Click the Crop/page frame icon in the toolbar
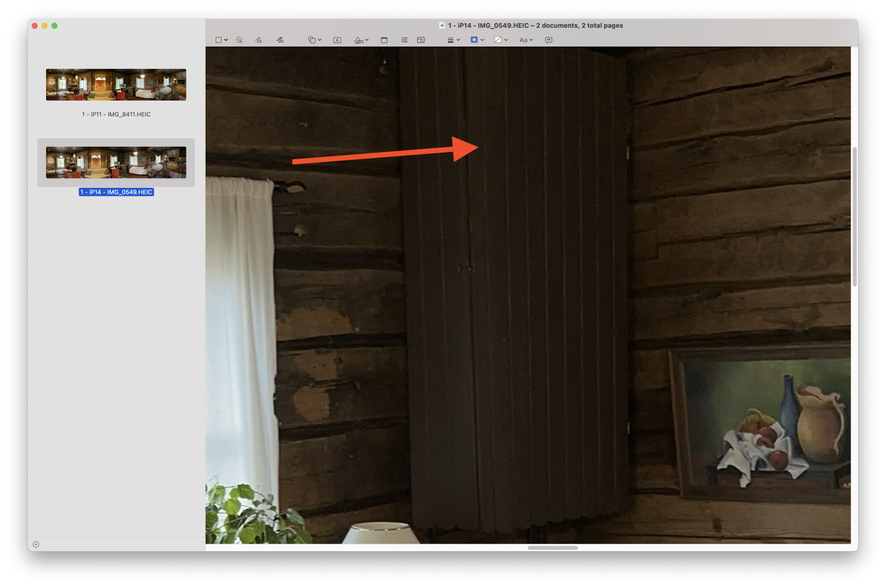 [384, 40]
